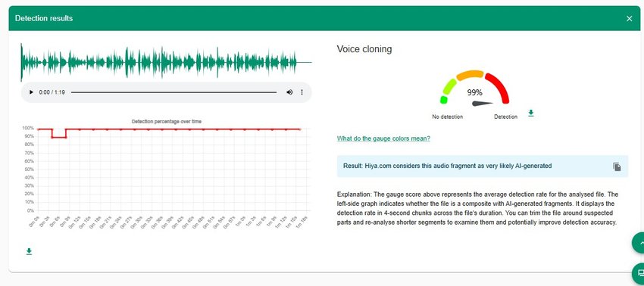
Task: Click the orange segment of the gauge
Action: 470,74
